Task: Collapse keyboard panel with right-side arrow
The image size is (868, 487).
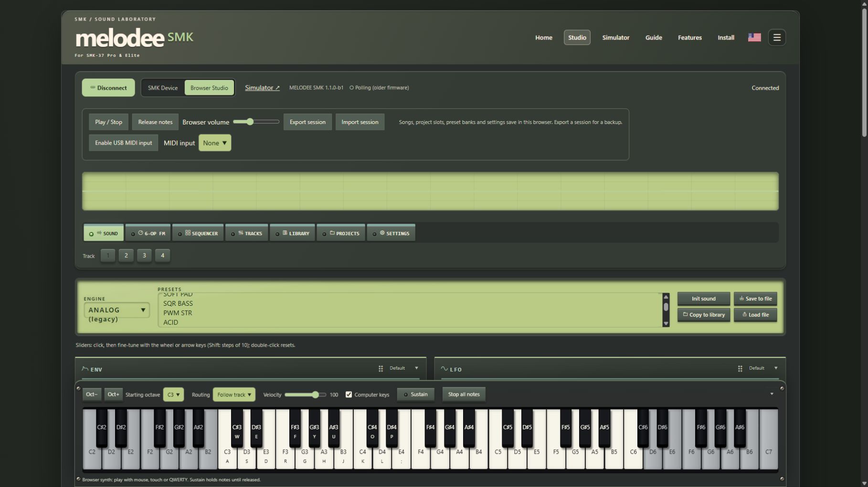Action: tap(772, 394)
